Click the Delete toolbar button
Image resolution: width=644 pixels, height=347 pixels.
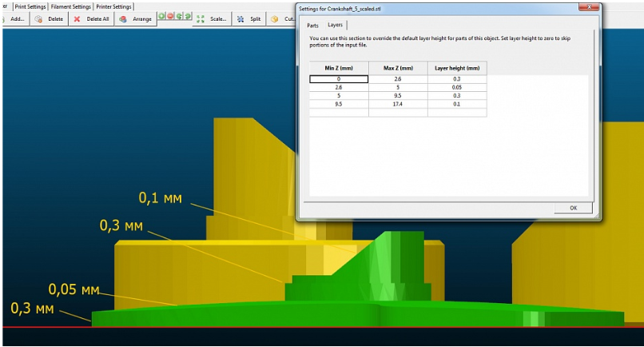50,19
